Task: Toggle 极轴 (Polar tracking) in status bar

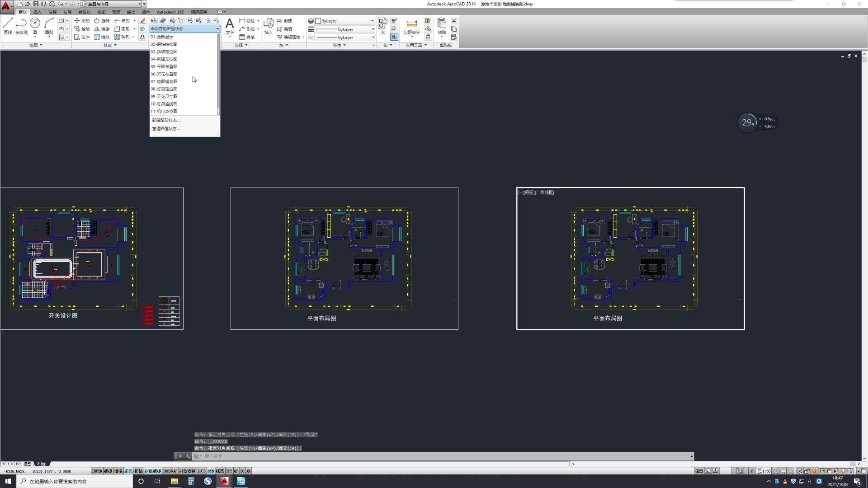Action: click(138, 471)
